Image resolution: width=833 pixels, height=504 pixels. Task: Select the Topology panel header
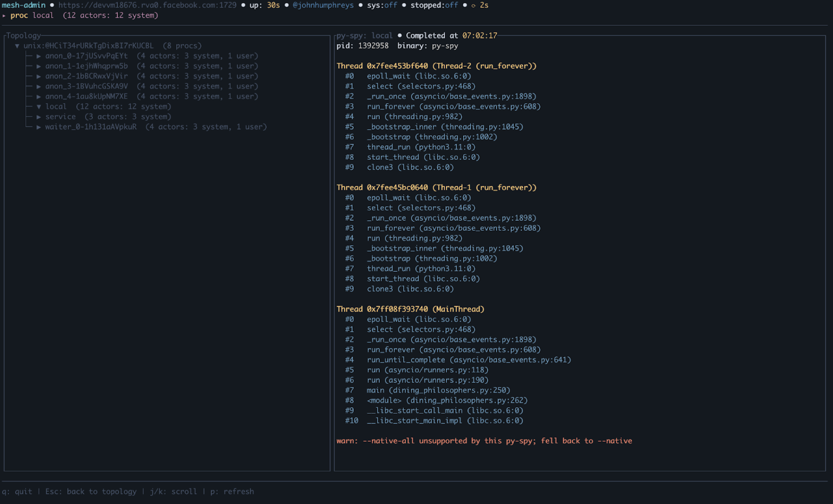[x=23, y=35]
